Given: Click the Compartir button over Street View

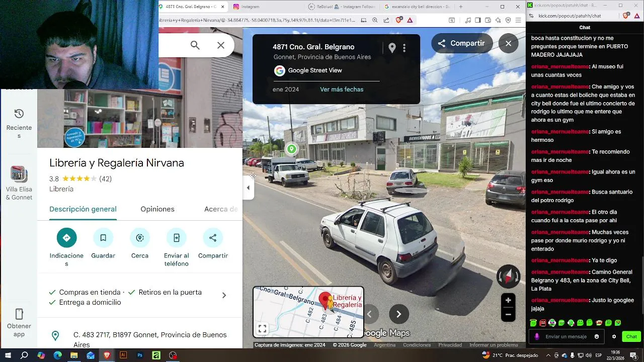Looking at the screenshot, I should [x=461, y=43].
